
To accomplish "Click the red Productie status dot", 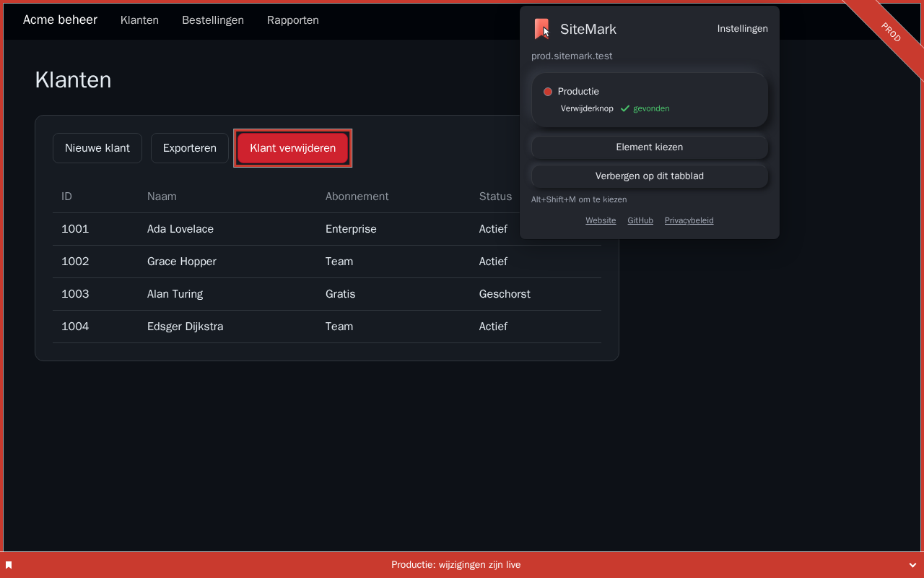I will (548, 92).
